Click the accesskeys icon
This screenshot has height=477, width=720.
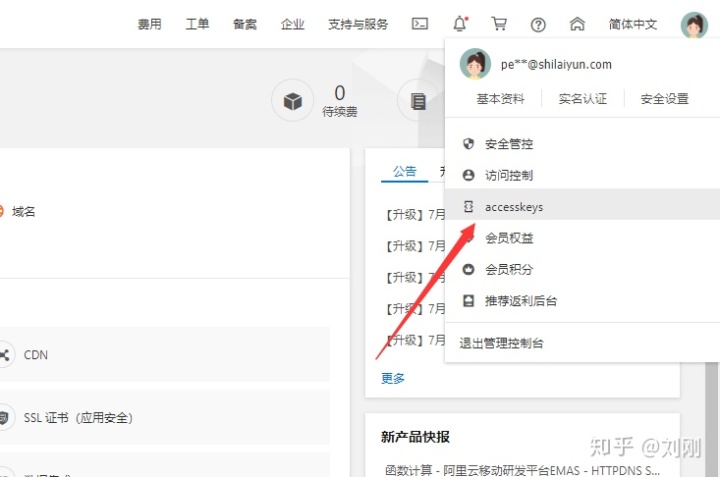(468, 207)
